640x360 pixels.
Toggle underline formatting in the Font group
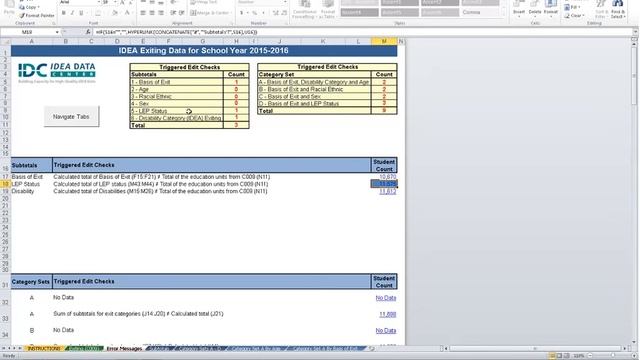tap(81, 13)
